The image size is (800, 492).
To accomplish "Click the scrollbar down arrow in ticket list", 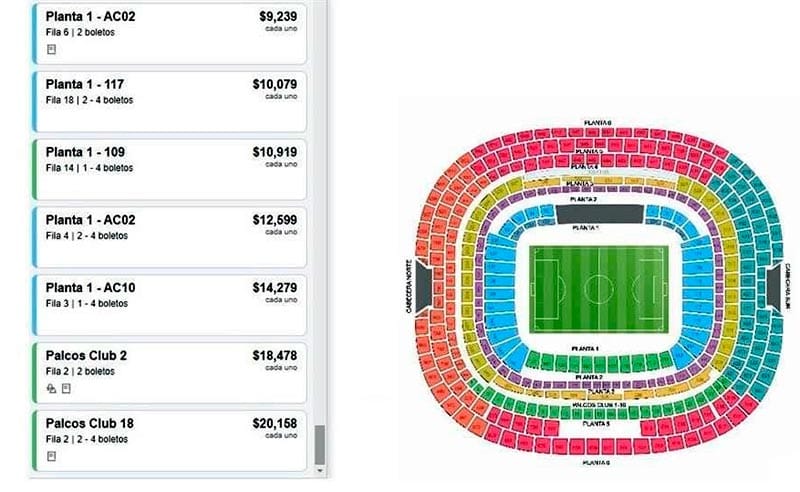I will tap(319, 469).
